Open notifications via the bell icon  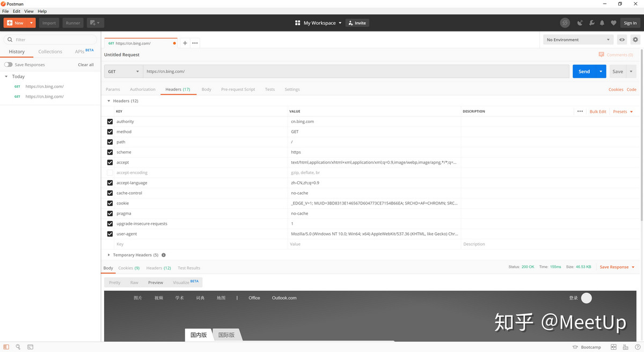[x=601, y=23]
